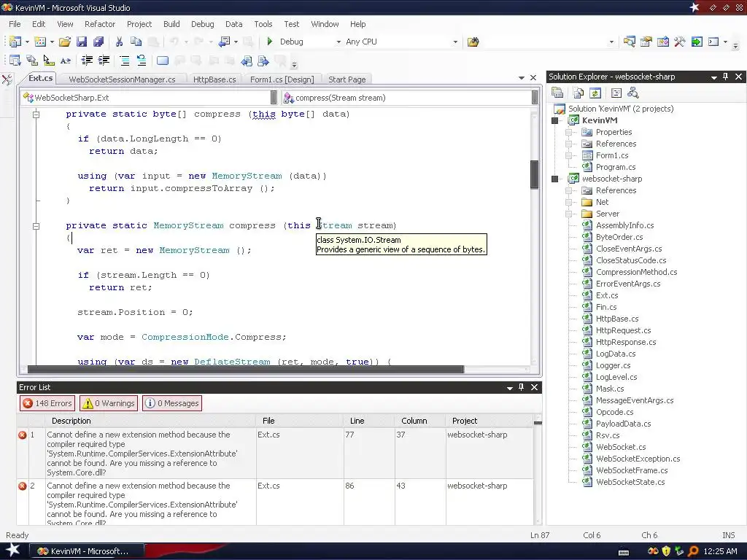Sort errors by Description column header
This screenshot has height=560, width=747.
tap(150, 421)
